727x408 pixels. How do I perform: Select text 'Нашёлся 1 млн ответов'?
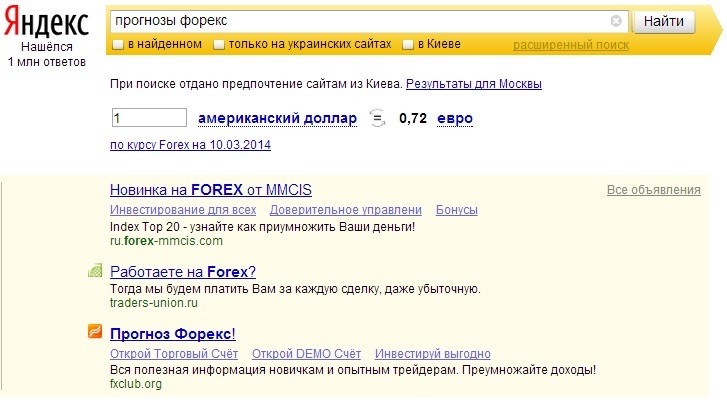point(46,54)
